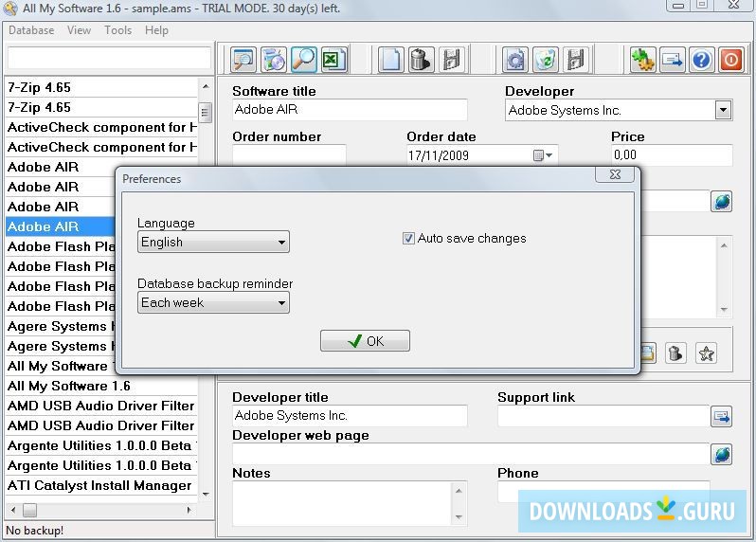756x542 pixels.
Task: Activate the magnifying glass search icon
Action: (x=304, y=61)
